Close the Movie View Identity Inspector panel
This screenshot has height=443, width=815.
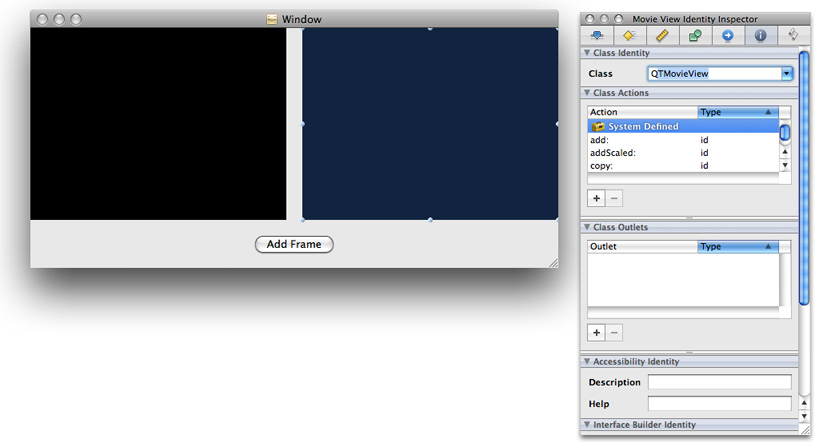[x=589, y=19]
